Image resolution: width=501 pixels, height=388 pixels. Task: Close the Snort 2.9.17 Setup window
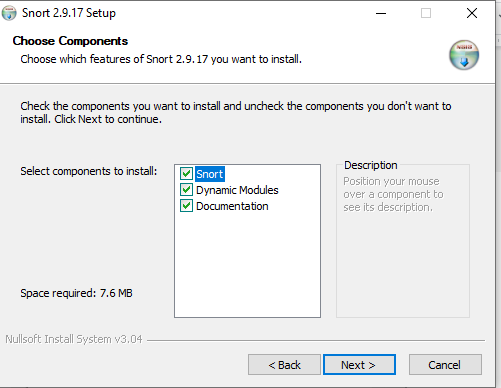pyautogui.click(x=472, y=13)
